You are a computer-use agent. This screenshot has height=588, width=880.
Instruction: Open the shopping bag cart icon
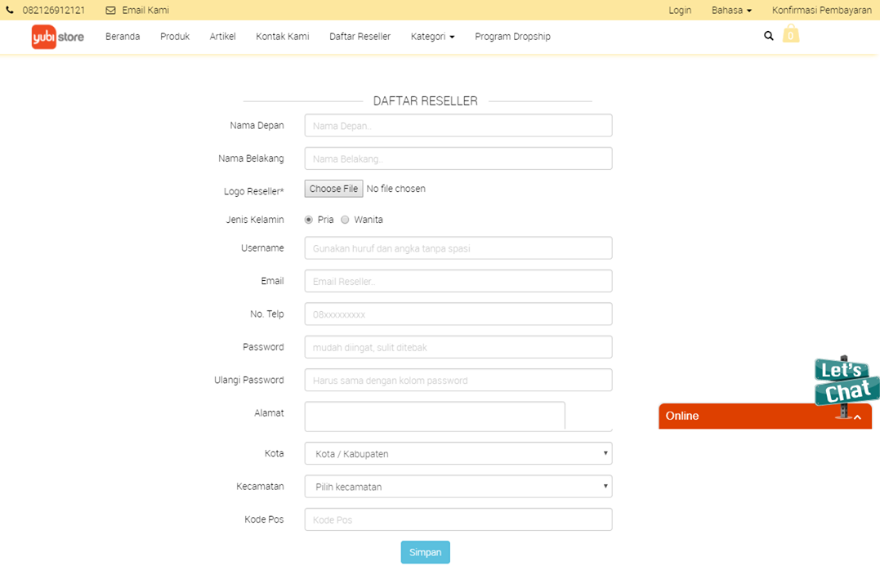791,33
